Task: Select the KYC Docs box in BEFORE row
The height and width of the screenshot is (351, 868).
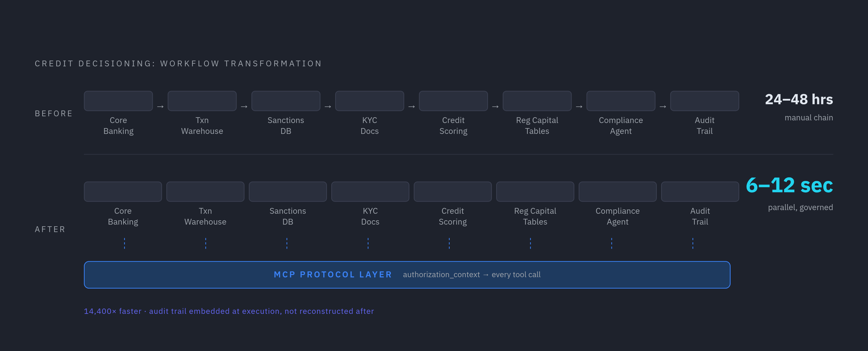Action: click(370, 101)
